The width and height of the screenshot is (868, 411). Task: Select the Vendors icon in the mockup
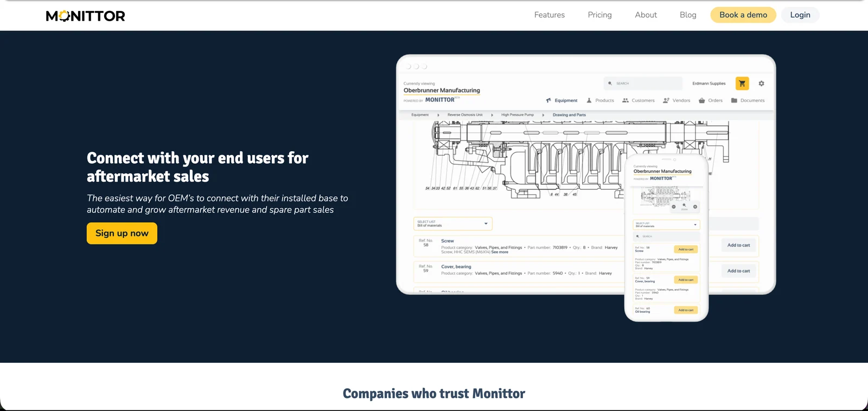tap(666, 100)
